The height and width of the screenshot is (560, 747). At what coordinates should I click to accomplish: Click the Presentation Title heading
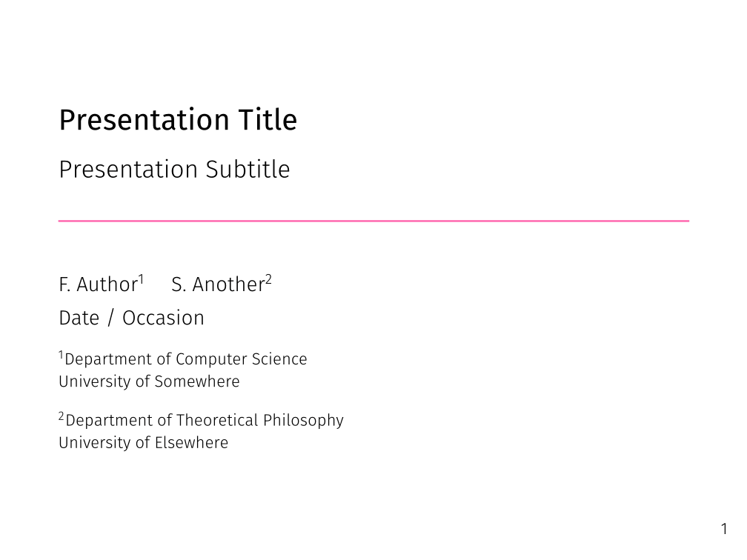coord(178,120)
